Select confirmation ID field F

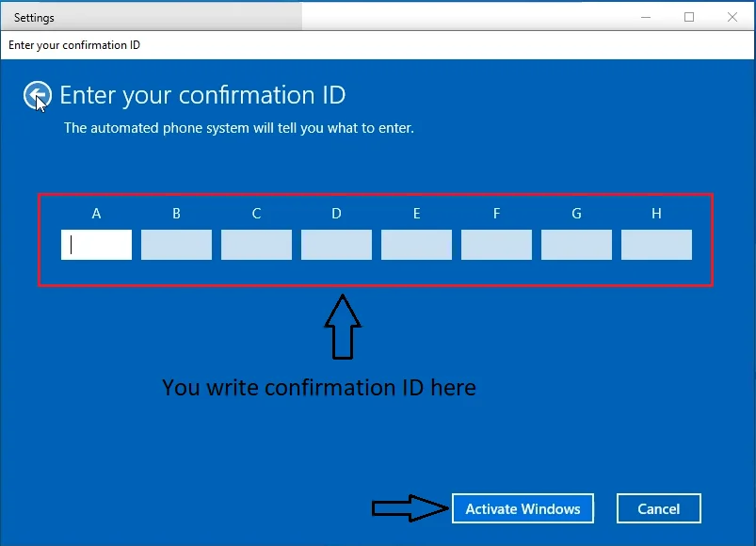(496, 245)
